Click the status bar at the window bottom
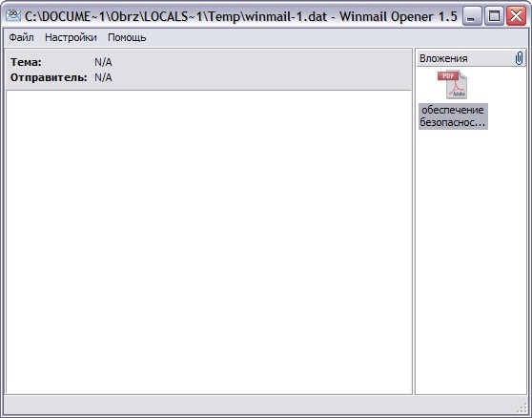532x418 pixels. [259, 405]
